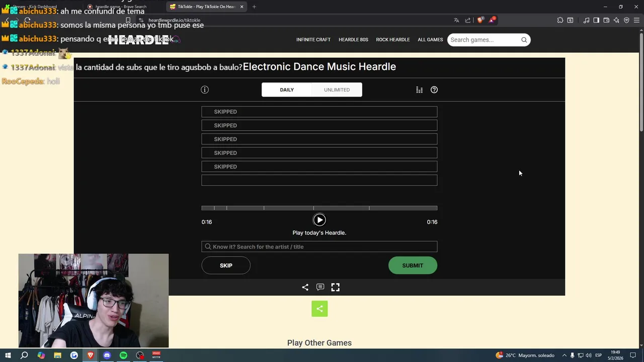
Task: Close the TikTokle browser tab
Action: tap(242, 7)
